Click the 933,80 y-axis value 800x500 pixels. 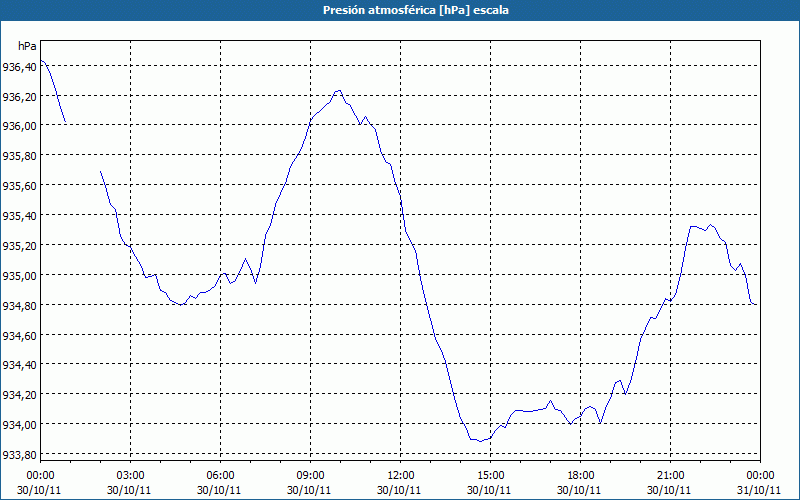(x=19, y=455)
